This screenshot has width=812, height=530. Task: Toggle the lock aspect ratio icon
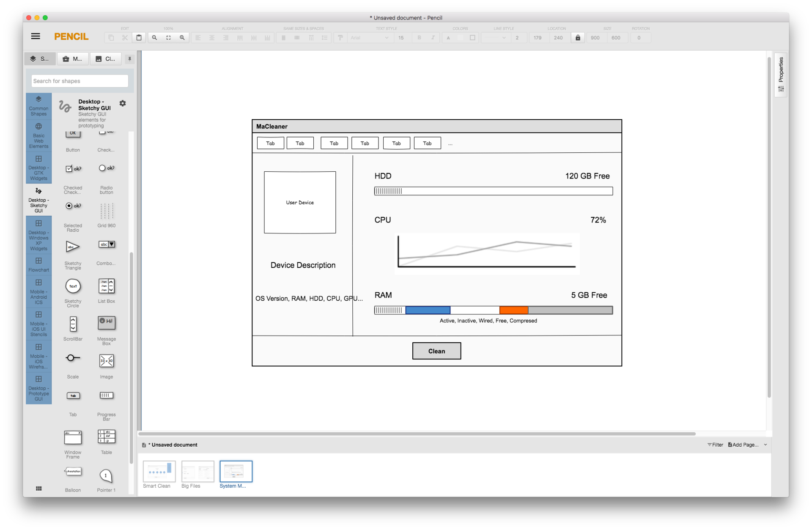point(578,38)
